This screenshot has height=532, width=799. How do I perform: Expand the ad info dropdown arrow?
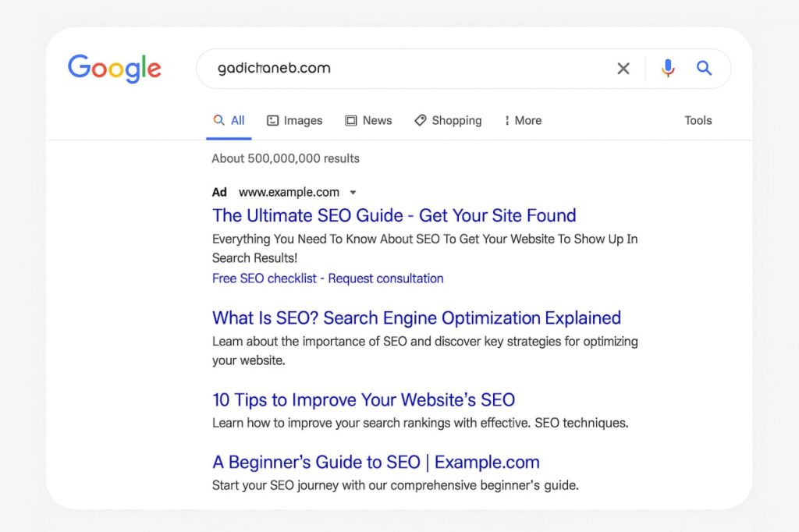[353, 193]
